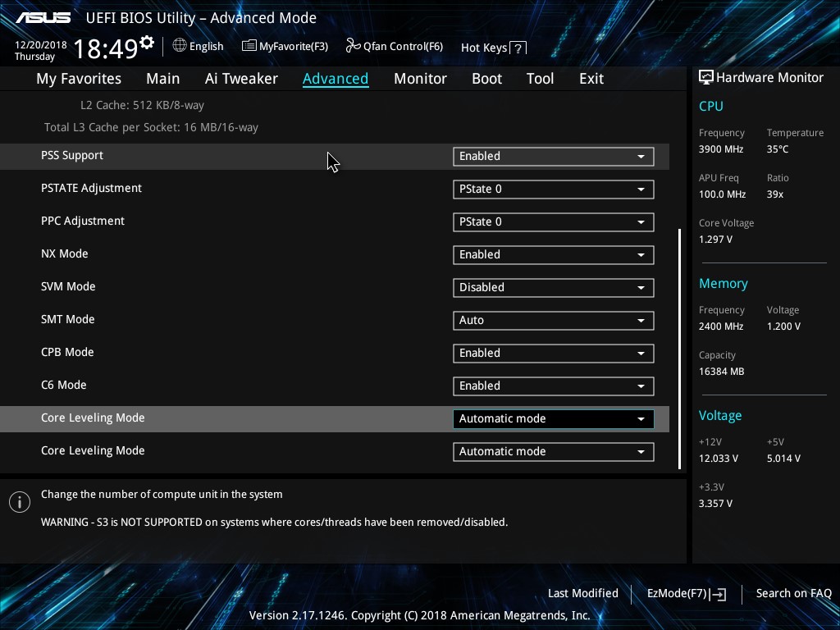The width and height of the screenshot is (840, 630).
Task: Click the +5V reading 5.014 V
Action: [783, 459]
